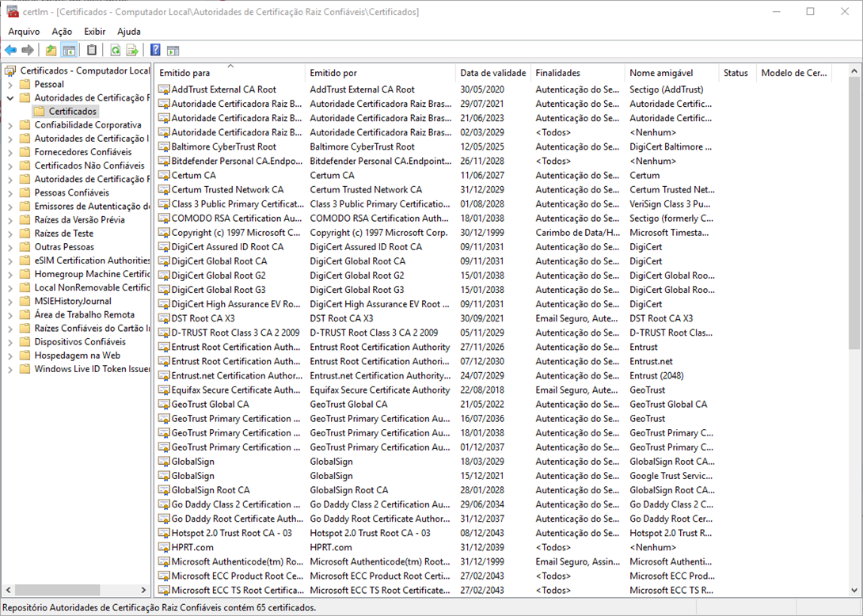Click the certificate icon beside AddTrust External CA Root
This screenshot has width=863, height=616.
click(164, 89)
